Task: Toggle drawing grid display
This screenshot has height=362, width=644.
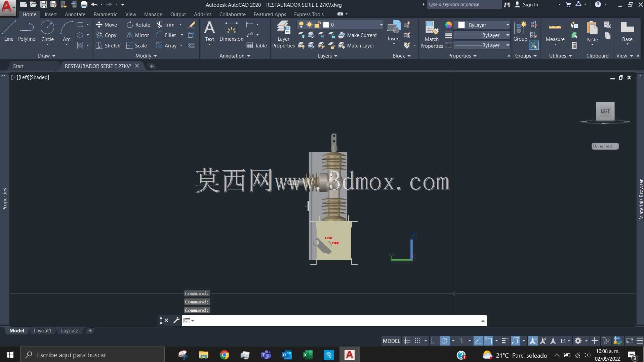Action: pos(407,341)
